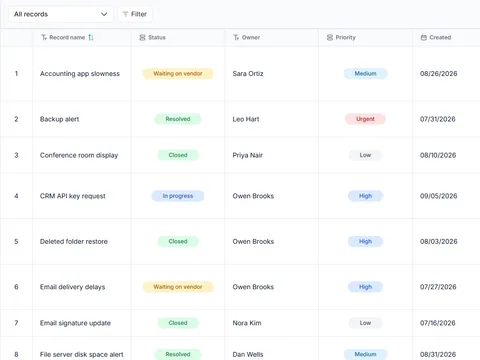The width and height of the screenshot is (480, 360).
Task: Click created date 09/05/2026
Action: [439, 196]
